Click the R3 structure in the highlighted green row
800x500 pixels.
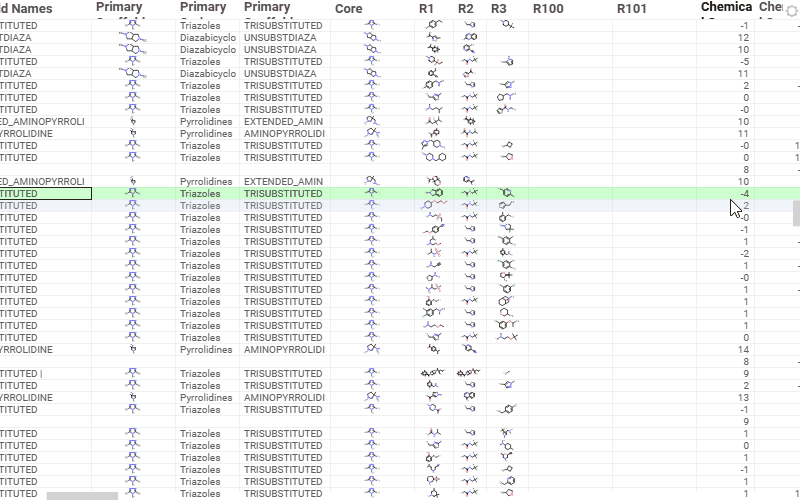[506, 193]
